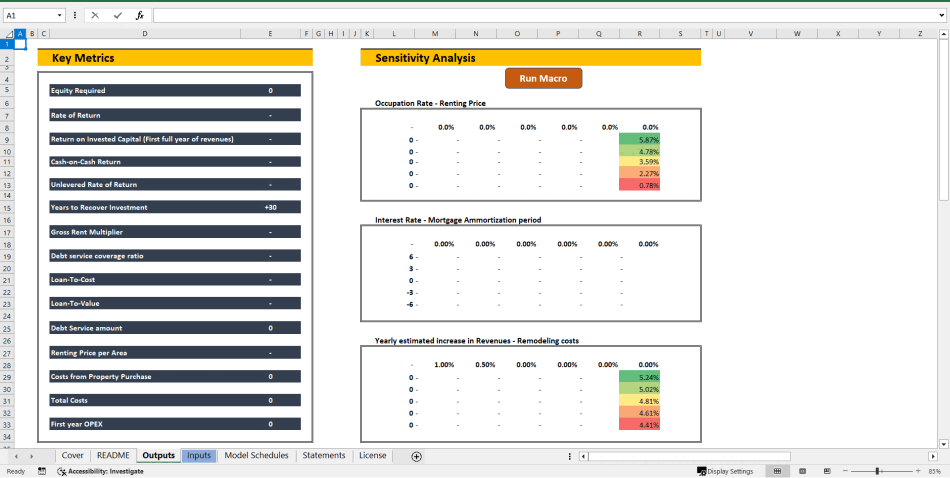The width and height of the screenshot is (950, 478).
Task: Click the 1.00% revenue increase cell
Action: coord(444,365)
